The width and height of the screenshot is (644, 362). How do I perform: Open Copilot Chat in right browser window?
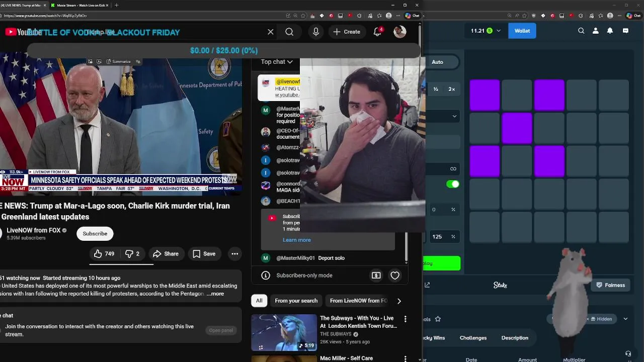(633, 16)
